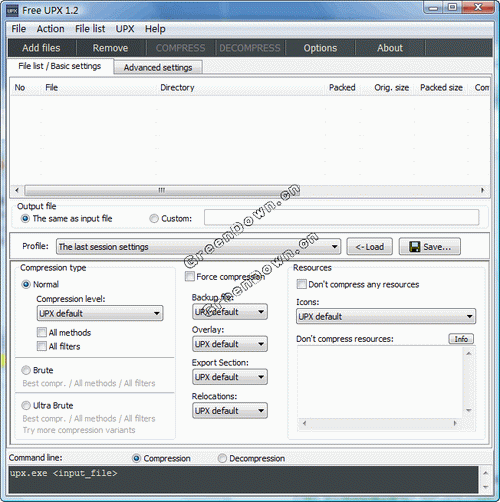Open Icons dropdown in Resources

[386, 316]
